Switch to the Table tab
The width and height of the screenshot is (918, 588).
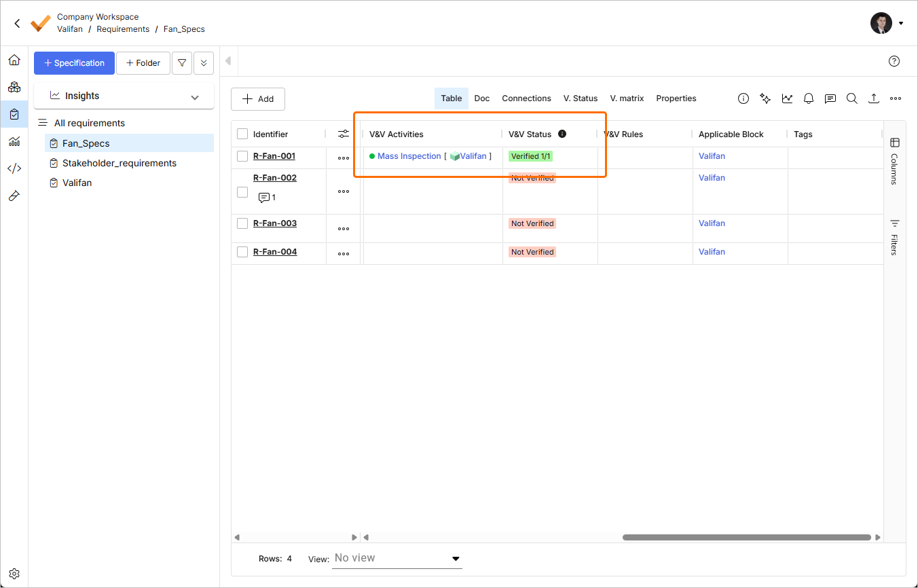[452, 98]
